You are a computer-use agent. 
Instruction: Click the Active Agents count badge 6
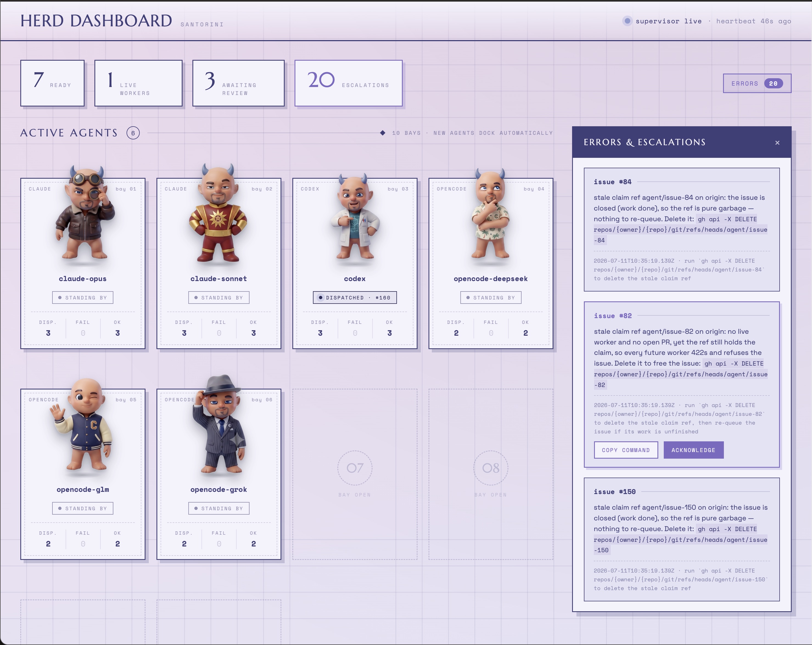tap(133, 133)
